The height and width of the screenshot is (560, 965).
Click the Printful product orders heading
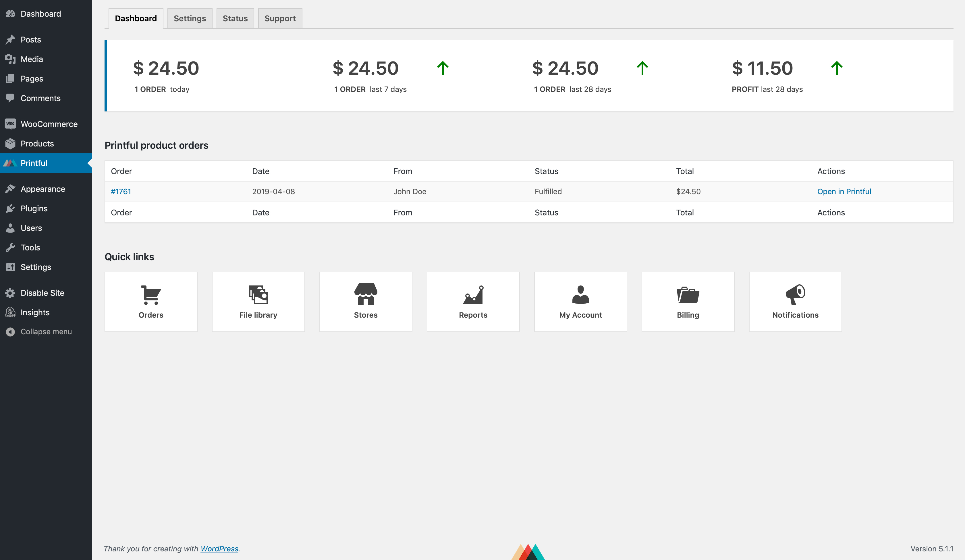[156, 145]
